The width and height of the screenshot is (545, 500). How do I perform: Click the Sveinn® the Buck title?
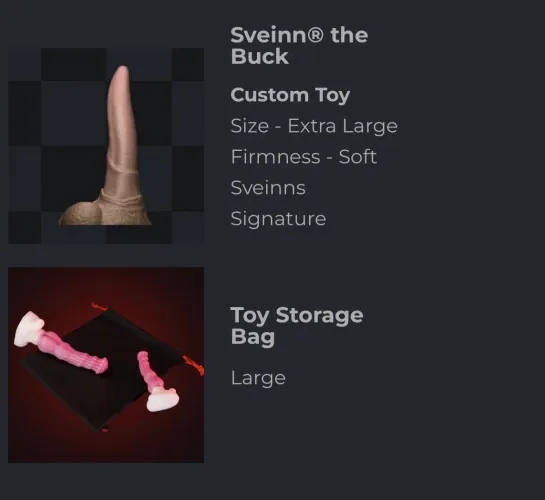[x=299, y=46]
